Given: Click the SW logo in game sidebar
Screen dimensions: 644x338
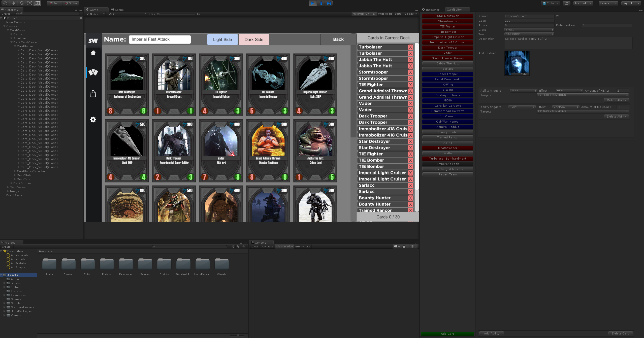Looking at the screenshot, I should click(93, 41).
